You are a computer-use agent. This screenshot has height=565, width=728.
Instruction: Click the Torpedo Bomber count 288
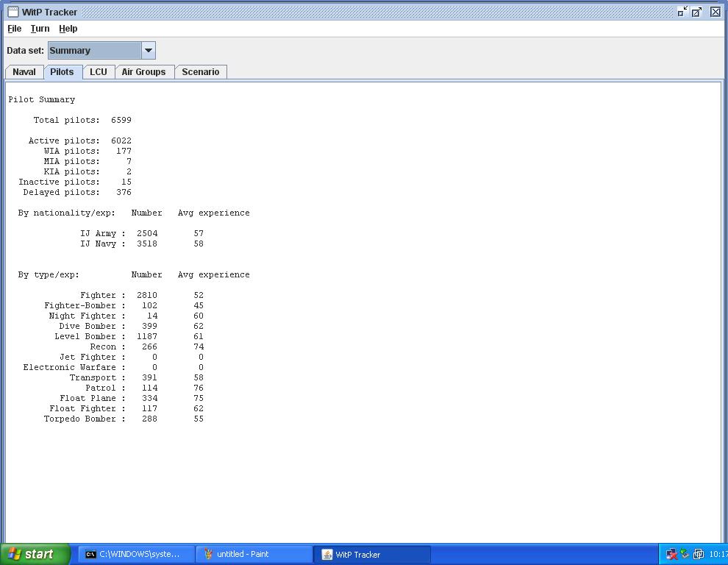(149, 419)
